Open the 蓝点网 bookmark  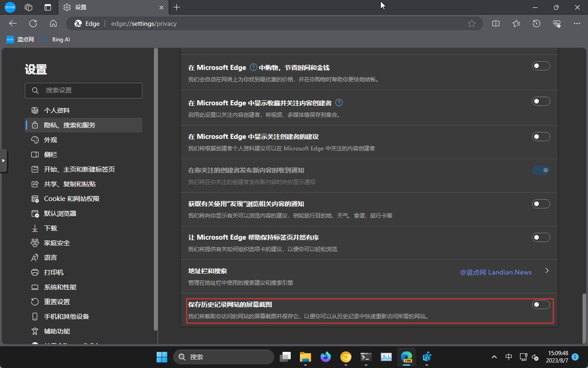coord(21,40)
